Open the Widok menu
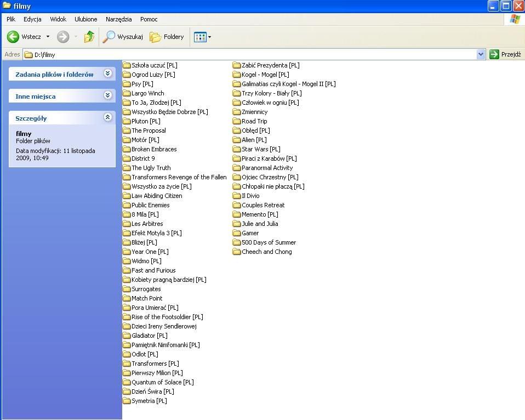525x420 pixels. 58,19
